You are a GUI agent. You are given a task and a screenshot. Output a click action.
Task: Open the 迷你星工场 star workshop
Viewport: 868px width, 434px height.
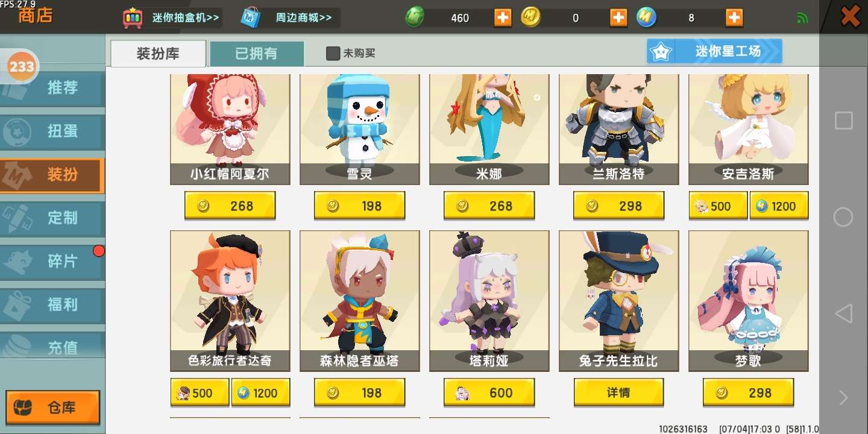point(714,51)
